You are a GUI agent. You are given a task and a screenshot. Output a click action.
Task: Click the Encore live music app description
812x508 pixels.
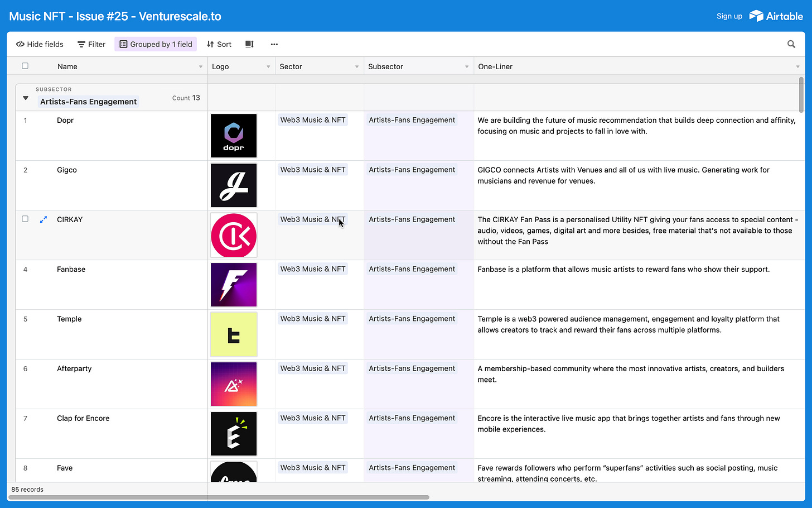click(x=639, y=434)
